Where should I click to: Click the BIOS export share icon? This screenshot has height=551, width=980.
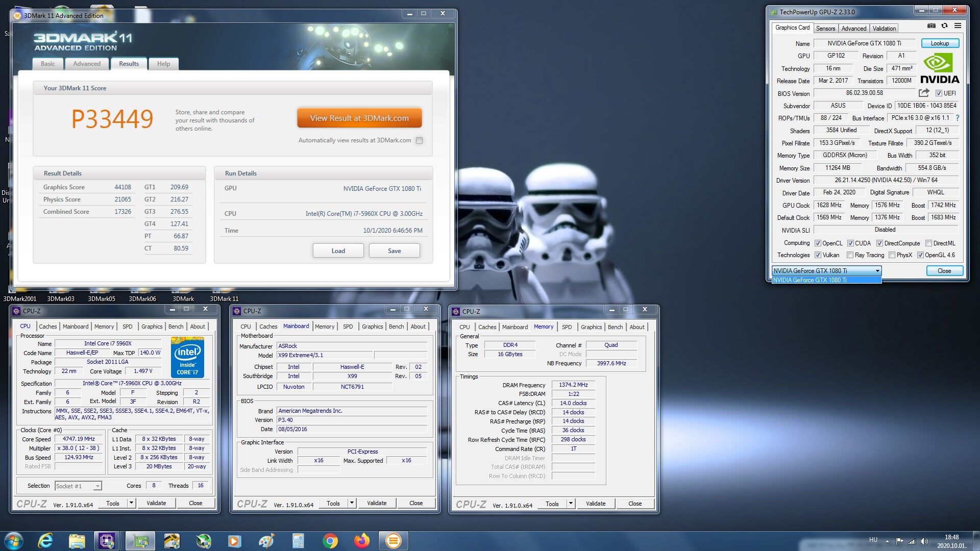coord(924,93)
